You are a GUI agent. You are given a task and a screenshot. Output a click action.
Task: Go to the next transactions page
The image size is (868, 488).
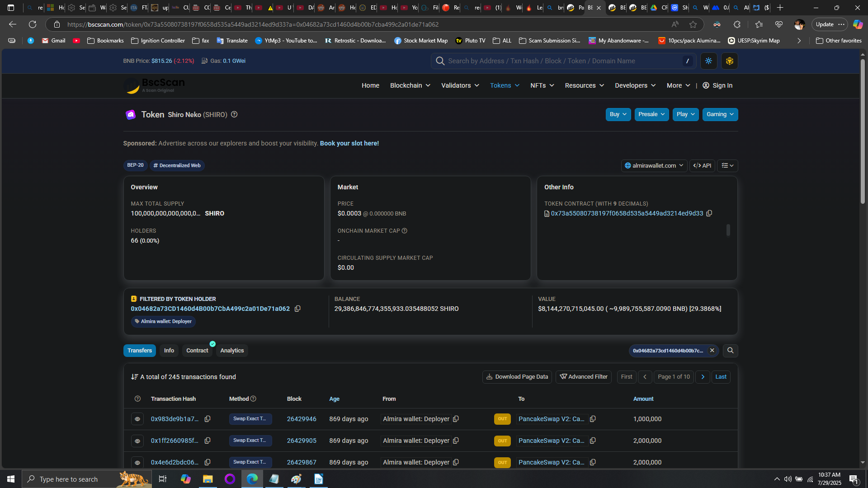tap(703, 377)
